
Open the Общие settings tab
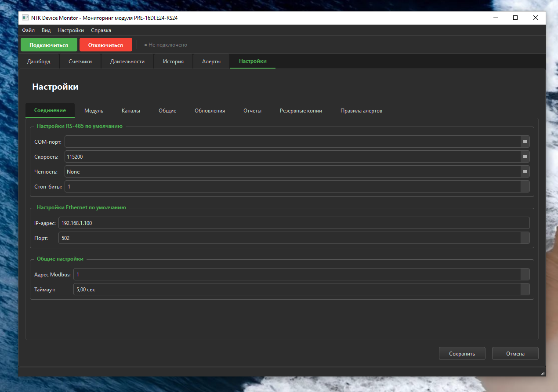click(x=167, y=111)
